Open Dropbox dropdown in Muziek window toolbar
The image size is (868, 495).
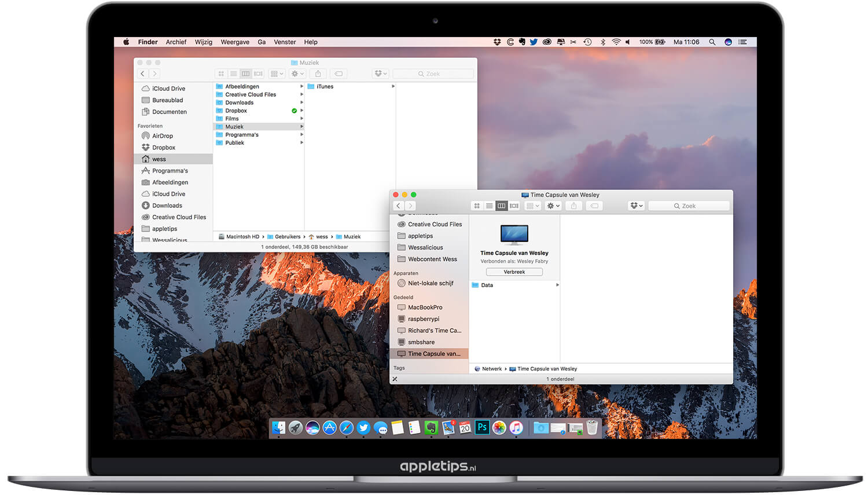tap(380, 74)
